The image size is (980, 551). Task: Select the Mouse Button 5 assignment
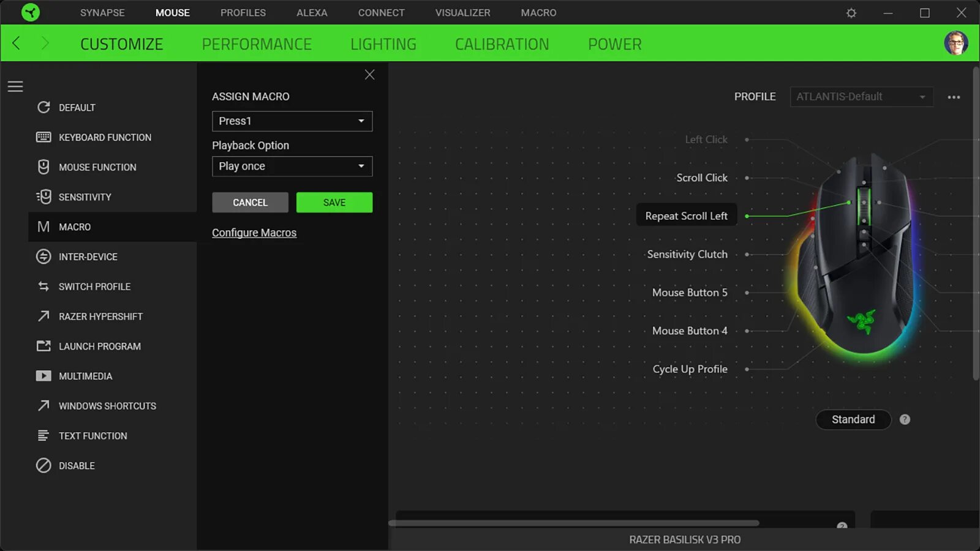[x=690, y=293]
